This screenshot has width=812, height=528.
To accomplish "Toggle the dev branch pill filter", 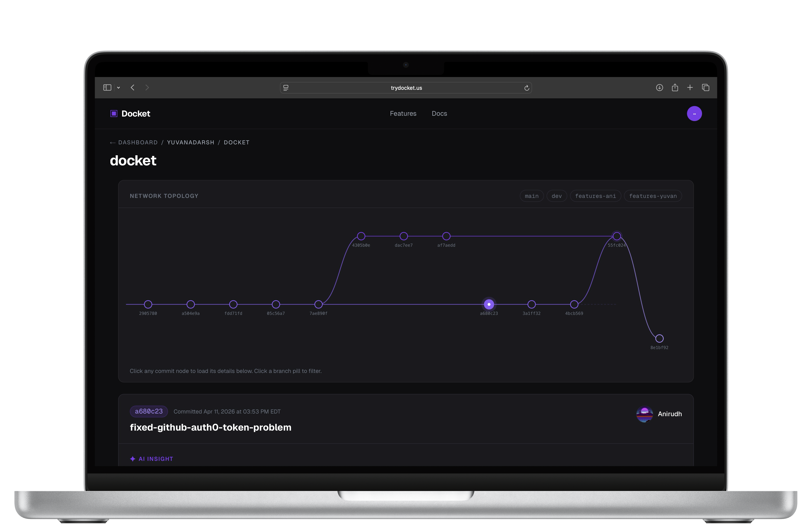I will coord(556,196).
